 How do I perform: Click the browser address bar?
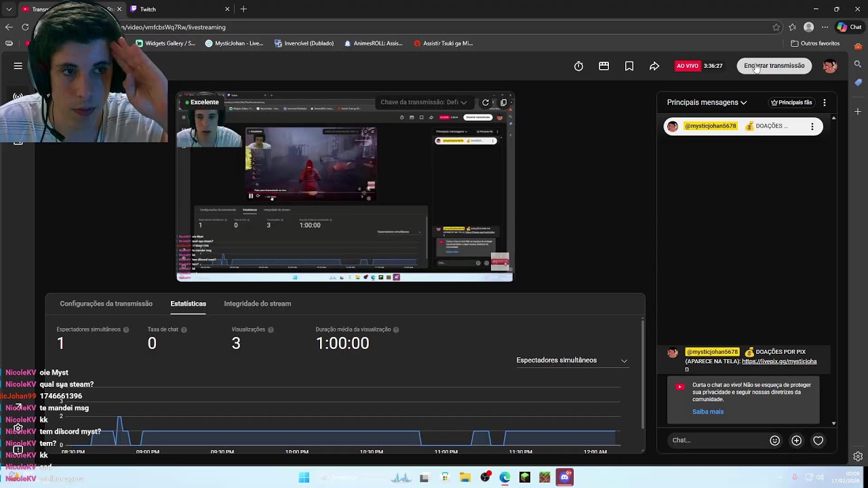(434, 27)
